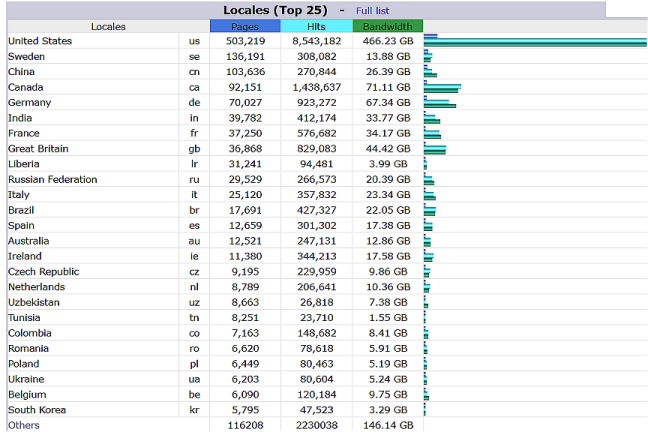Select the Canada locale name
This screenshot has width=648, height=432.
point(26,87)
